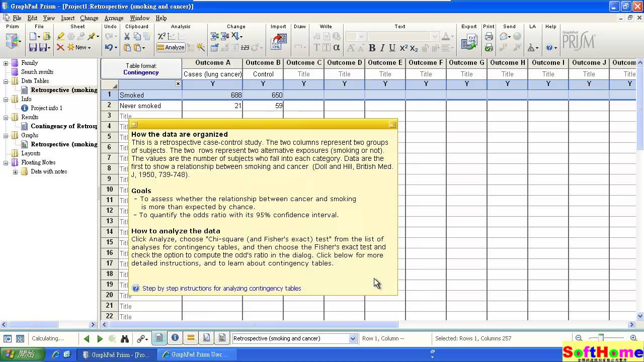Click the Cut scissors icon
The image size is (644, 362).
(x=127, y=36)
